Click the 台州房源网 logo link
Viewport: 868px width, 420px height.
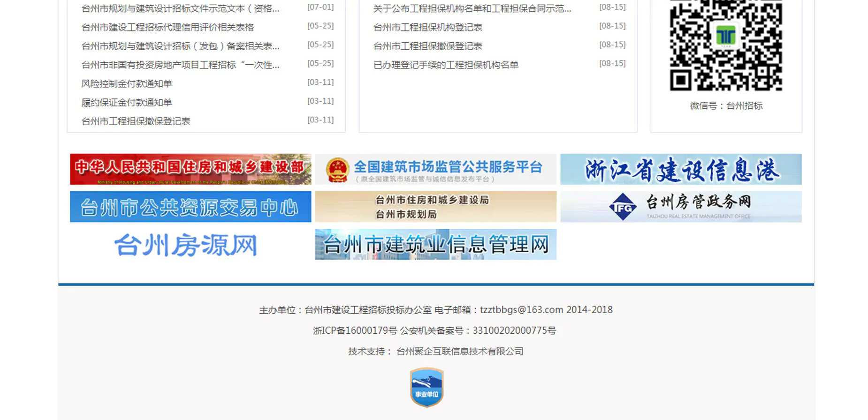click(186, 245)
